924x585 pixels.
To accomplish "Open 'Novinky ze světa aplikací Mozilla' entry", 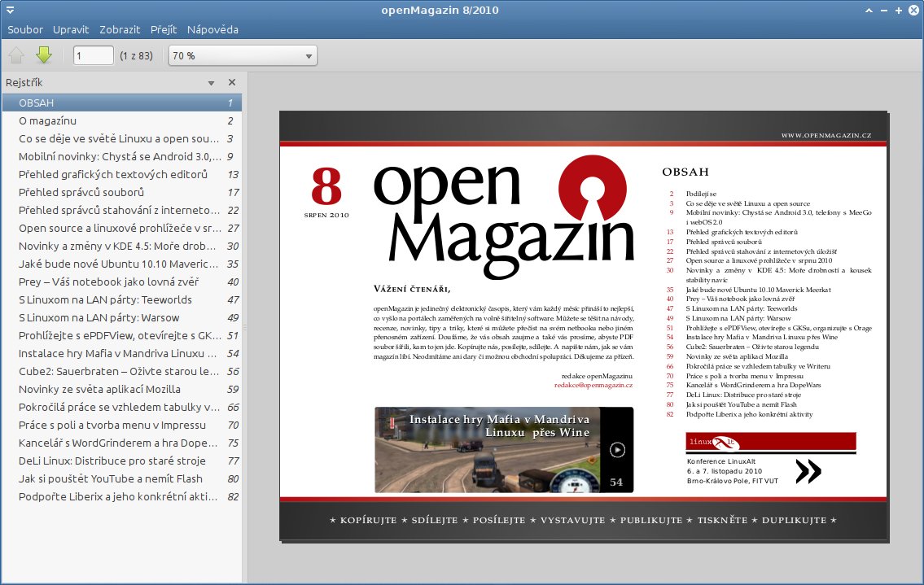I will [99, 390].
